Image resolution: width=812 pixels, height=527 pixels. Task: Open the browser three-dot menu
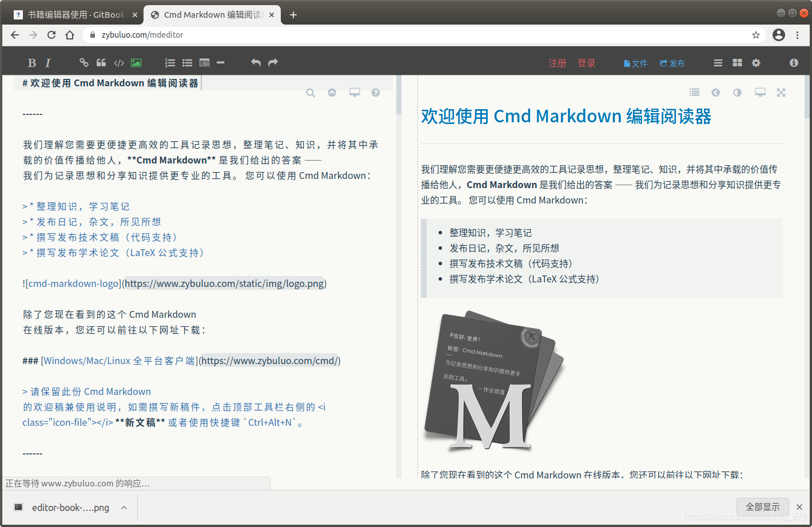tap(798, 35)
